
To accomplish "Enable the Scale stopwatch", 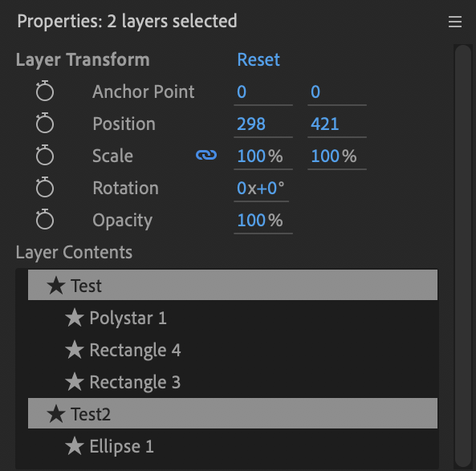I will tap(45, 155).
